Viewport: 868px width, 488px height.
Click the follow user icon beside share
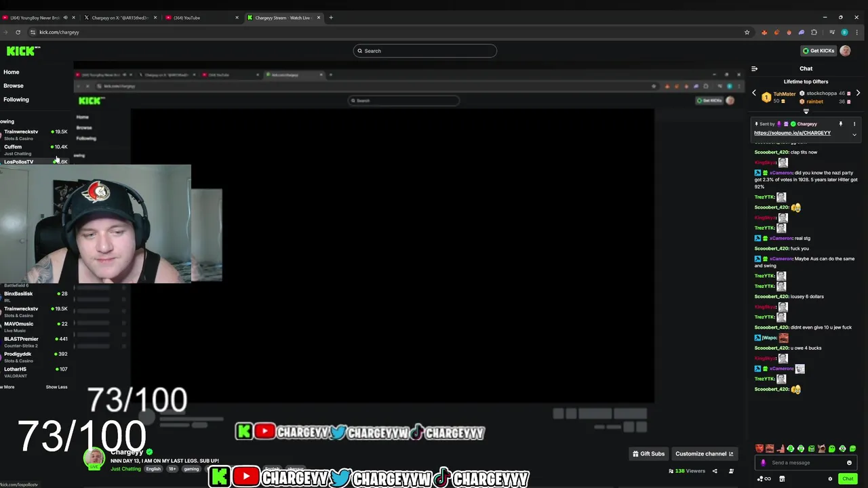(x=731, y=471)
